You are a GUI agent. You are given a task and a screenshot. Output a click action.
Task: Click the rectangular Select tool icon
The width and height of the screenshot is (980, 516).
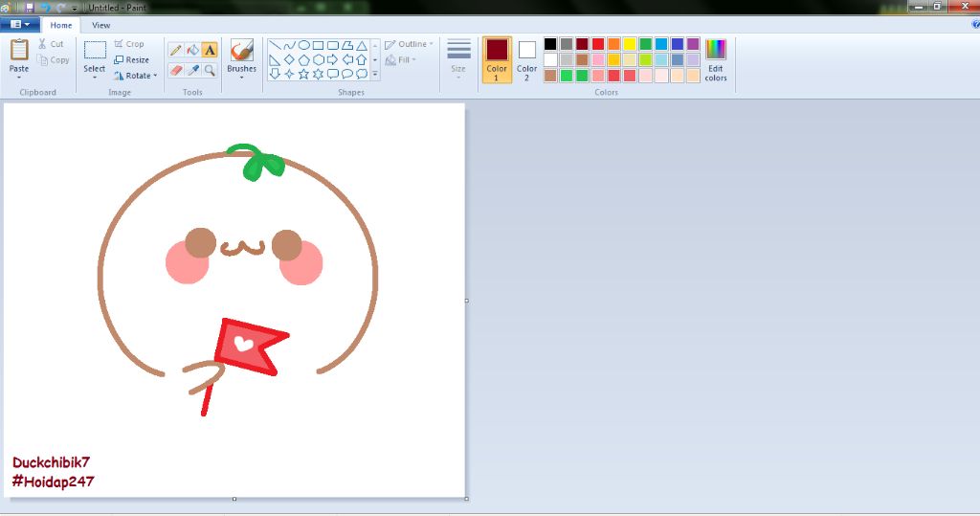[95, 51]
